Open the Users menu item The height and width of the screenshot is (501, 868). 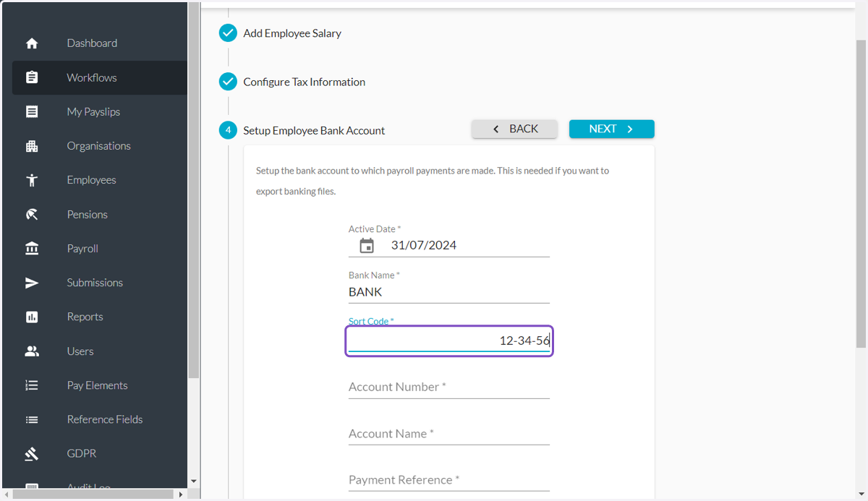pos(100,351)
